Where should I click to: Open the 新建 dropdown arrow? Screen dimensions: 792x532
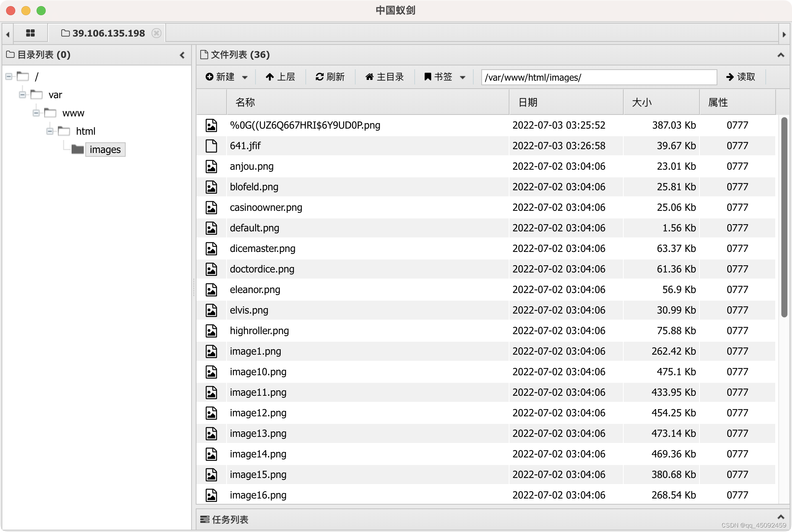(245, 77)
